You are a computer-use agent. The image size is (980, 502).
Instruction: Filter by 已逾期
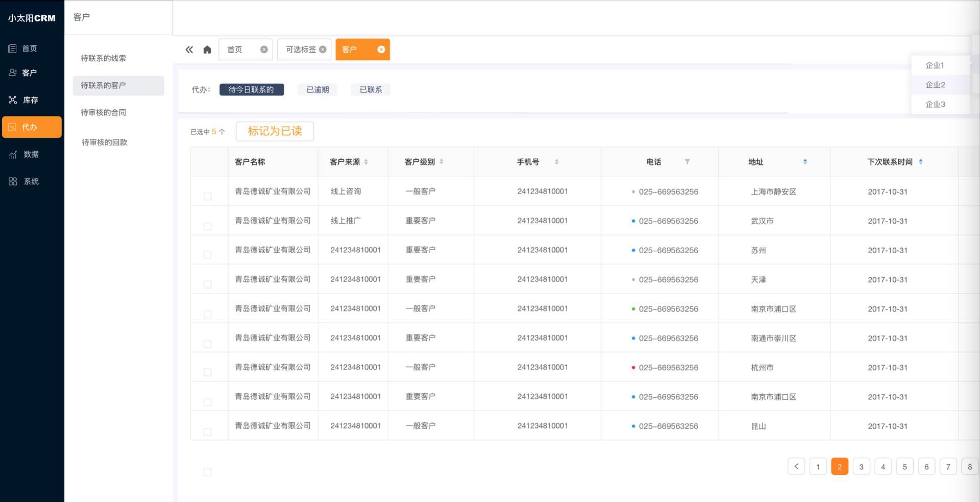[x=318, y=89]
